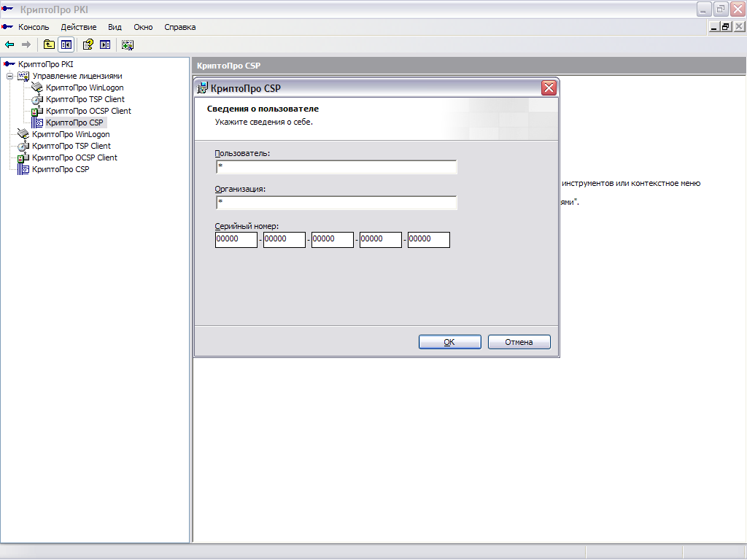Select КриптоПро PKI root tree item
The image size is (747, 560).
pos(46,64)
